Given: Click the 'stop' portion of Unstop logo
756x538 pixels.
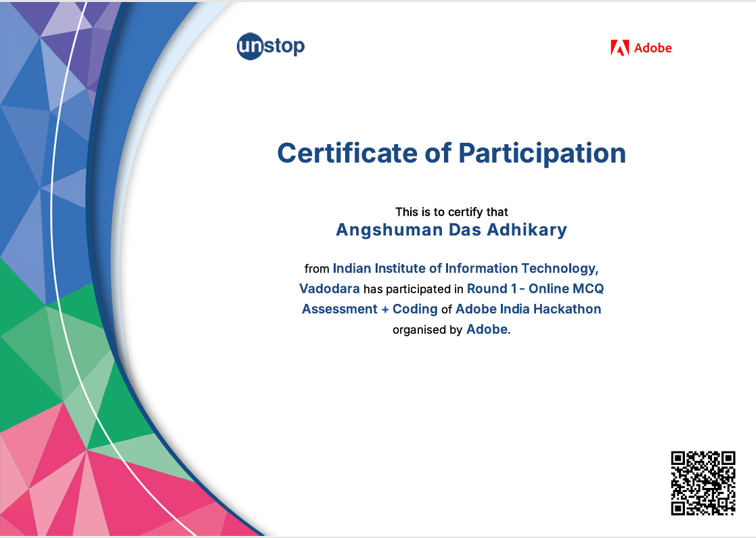Looking at the screenshot, I should 284,46.
